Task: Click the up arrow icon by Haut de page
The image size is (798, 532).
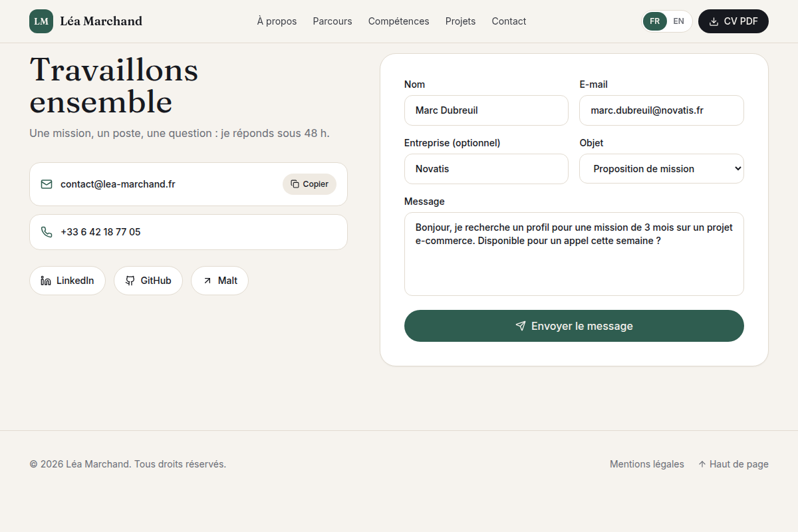Action: point(702,464)
